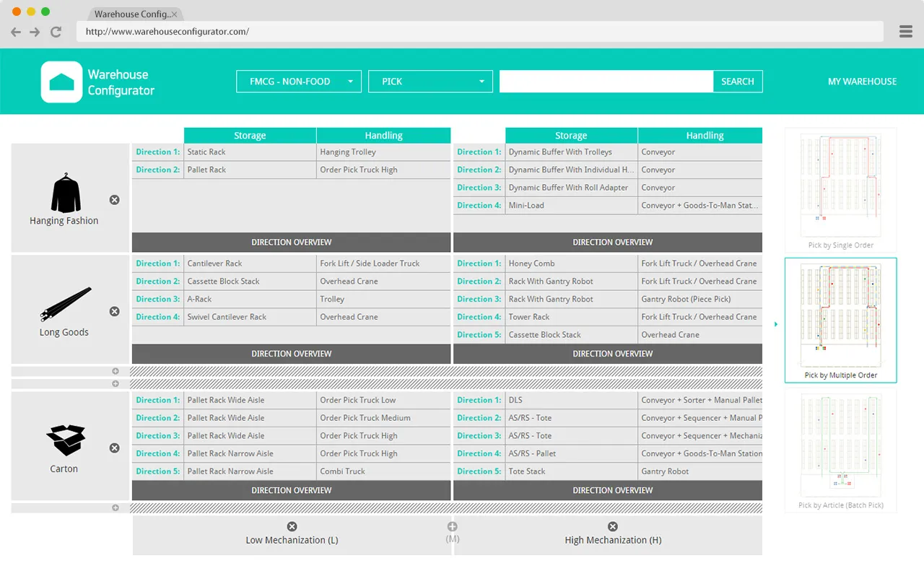Screen dimensions: 924x584
Task: Remove the High Mechanization column
Action: [613, 527]
